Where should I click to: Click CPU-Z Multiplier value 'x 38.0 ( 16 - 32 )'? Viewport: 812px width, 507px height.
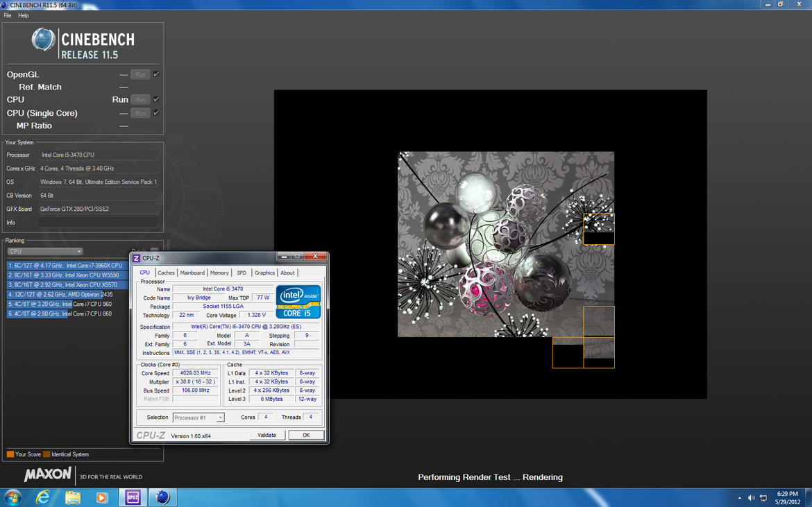[x=195, y=381]
